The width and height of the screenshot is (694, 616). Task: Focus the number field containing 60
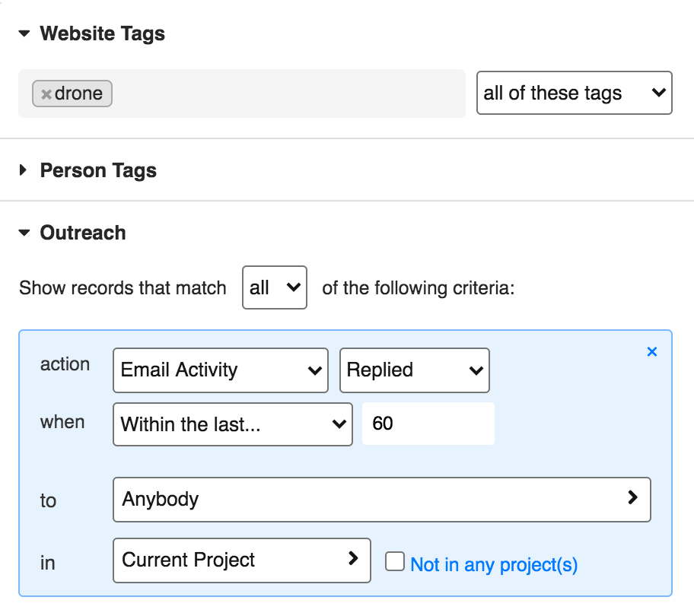coord(428,424)
